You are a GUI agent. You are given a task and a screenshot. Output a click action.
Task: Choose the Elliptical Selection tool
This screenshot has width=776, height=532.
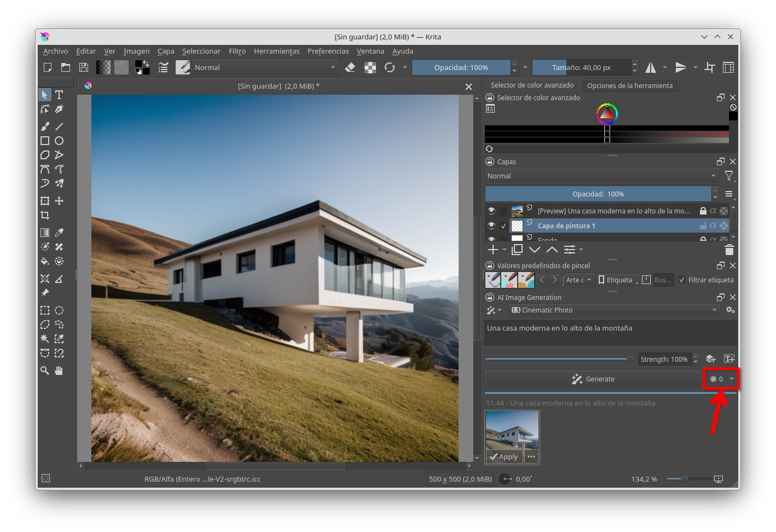click(59, 310)
